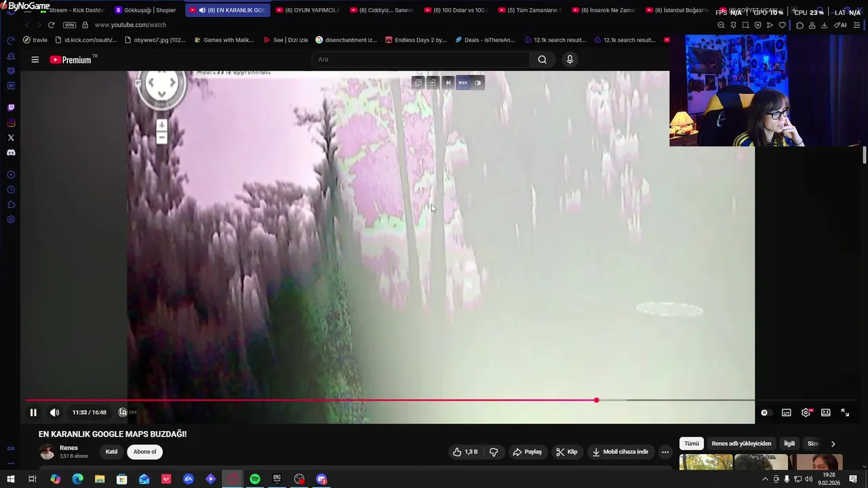Turn on subtitles/captions button
Screen dimensions: 868x488
click(787, 413)
